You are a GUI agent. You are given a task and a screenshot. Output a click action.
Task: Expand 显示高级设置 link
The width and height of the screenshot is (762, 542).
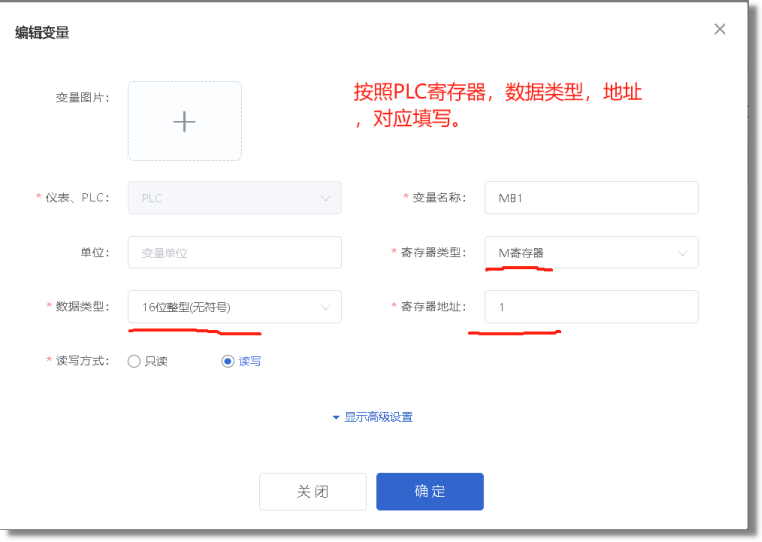(373, 417)
